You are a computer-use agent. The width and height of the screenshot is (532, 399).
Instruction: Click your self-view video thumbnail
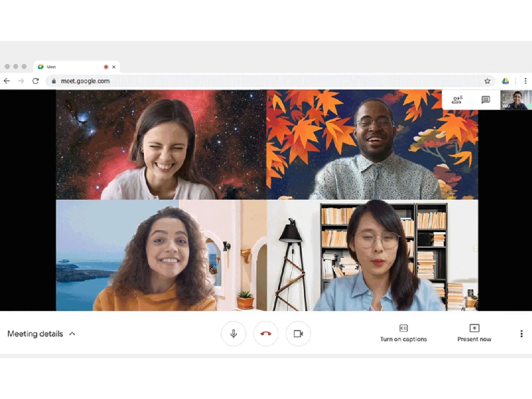516,100
